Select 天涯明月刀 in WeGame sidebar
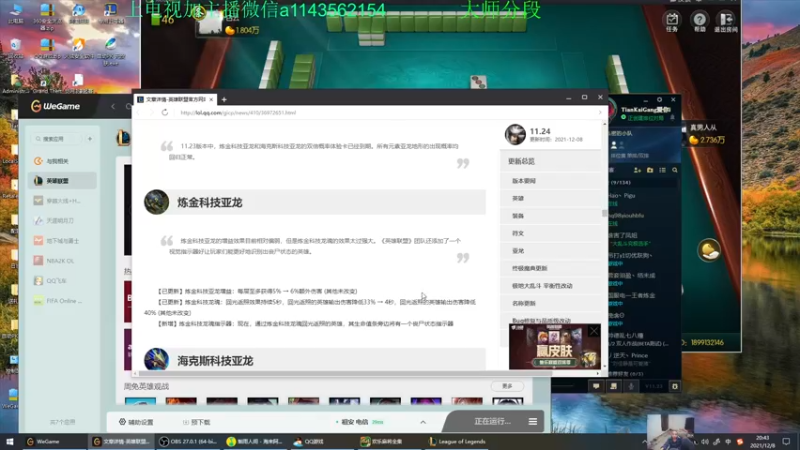This screenshot has height=450, width=800. click(x=62, y=220)
